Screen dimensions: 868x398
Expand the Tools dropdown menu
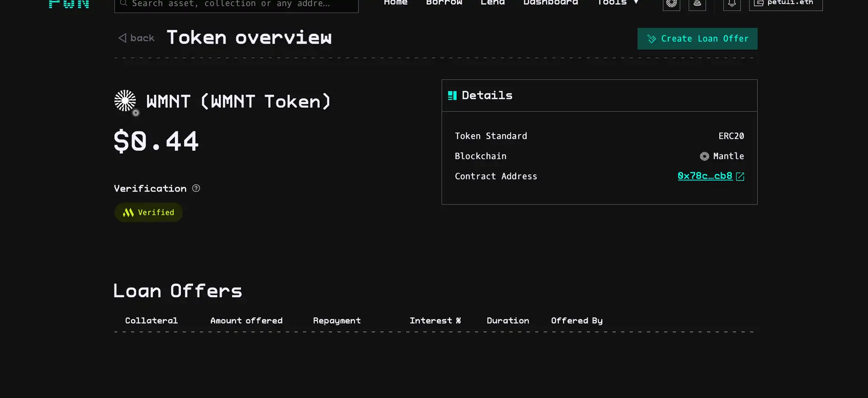618,3
